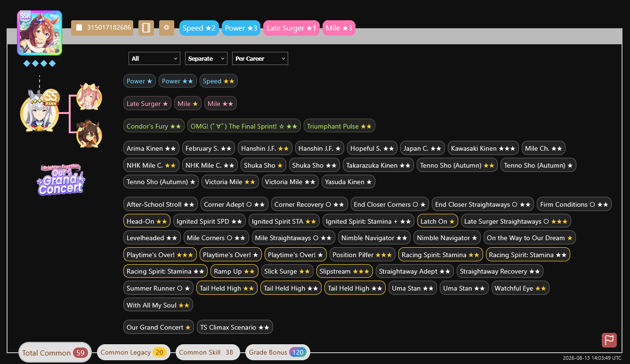Switch to the Total Common tab

tap(55, 353)
